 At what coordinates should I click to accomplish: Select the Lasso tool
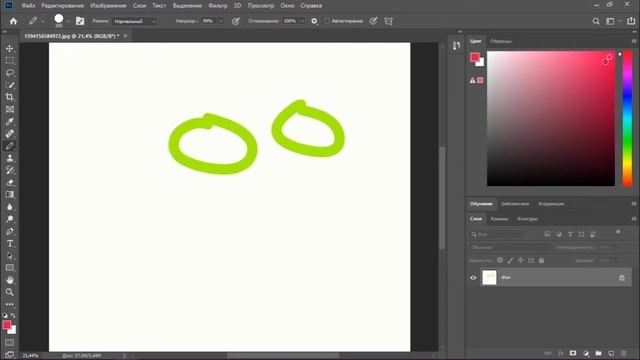[10, 73]
